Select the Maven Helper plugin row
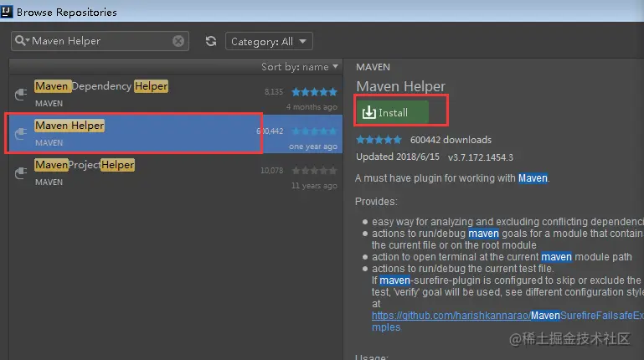This screenshot has width=644, height=360. point(176,134)
